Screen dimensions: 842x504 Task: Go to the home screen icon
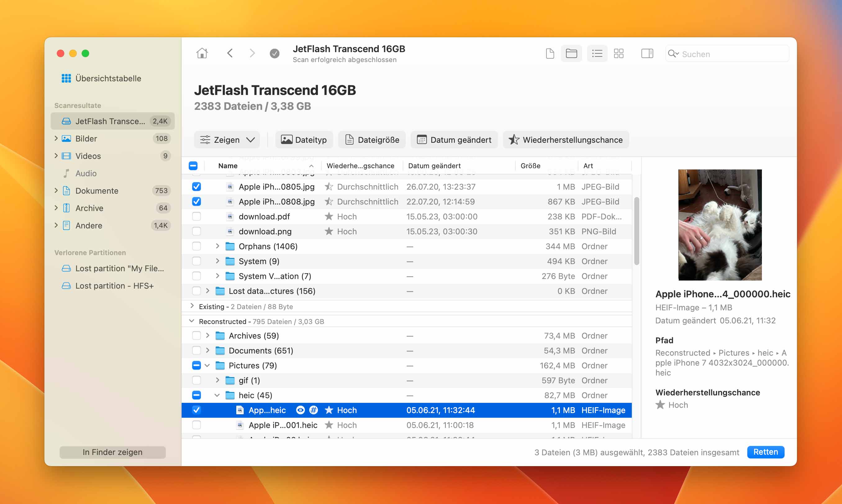(x=202, y=53)
